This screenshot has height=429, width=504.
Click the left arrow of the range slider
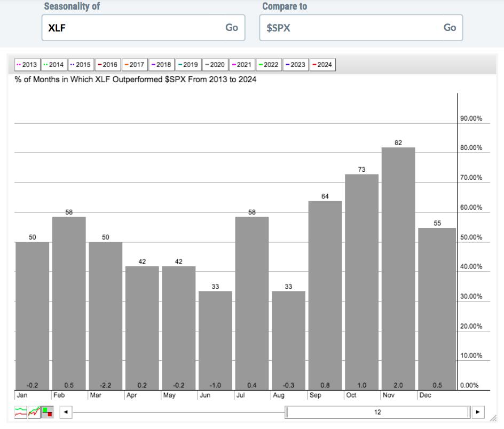[x=66, y=412]
